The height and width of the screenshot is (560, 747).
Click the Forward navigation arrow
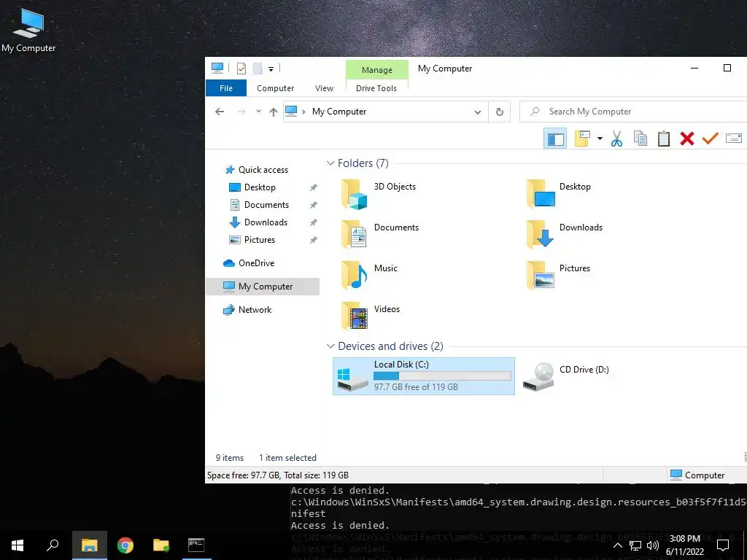pyautogui.click(x=241, y=112)
